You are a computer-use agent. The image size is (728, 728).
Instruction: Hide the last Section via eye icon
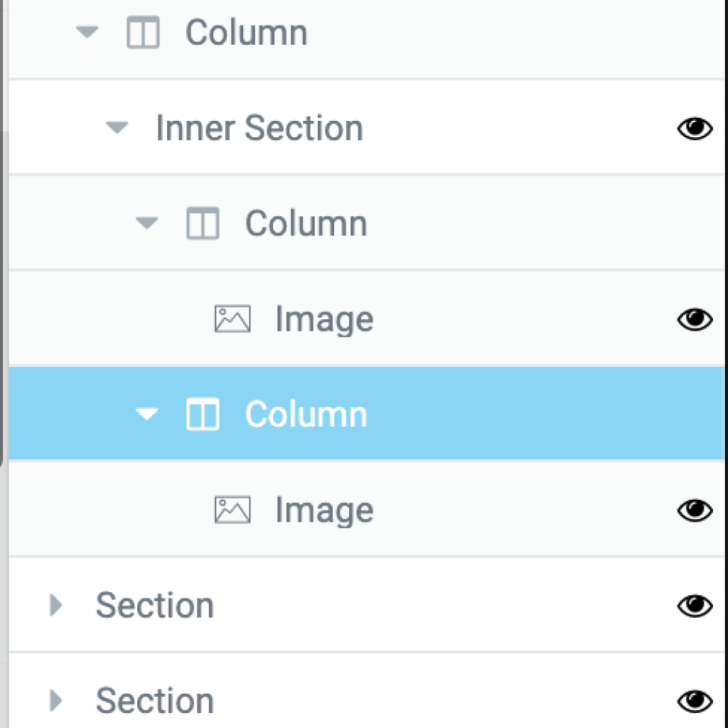[695, 701]
